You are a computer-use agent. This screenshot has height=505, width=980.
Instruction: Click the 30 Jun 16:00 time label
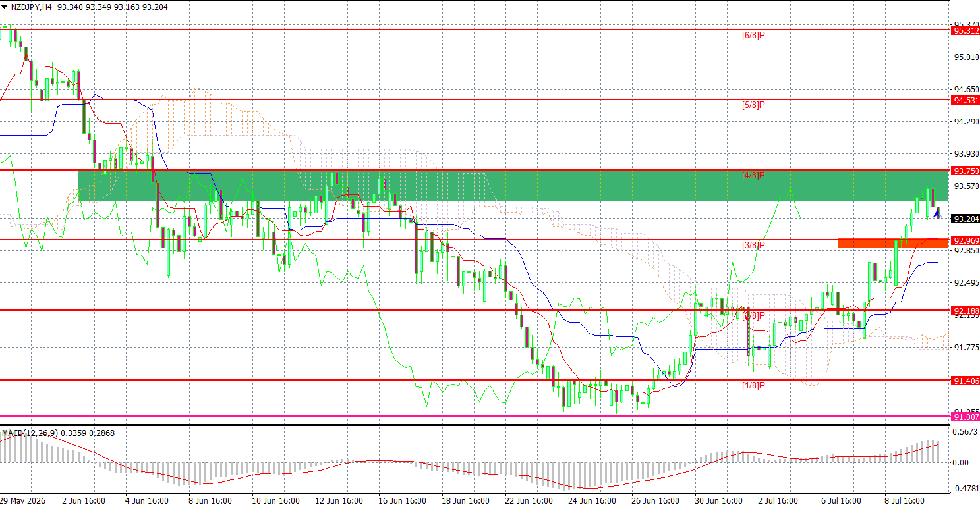pyautogui.click(x=719, y=500)
